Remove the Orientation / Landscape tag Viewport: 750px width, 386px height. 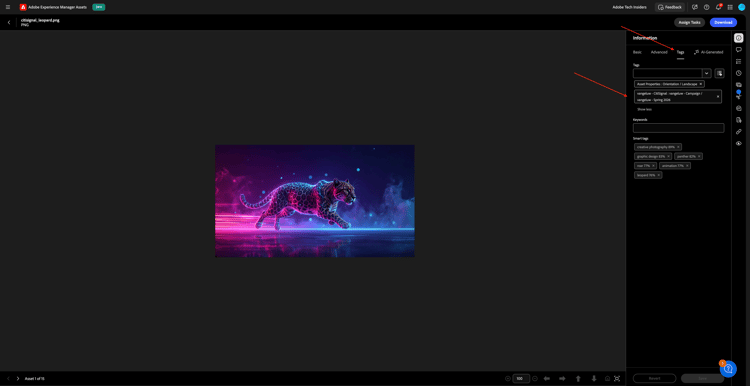point(701,84)
